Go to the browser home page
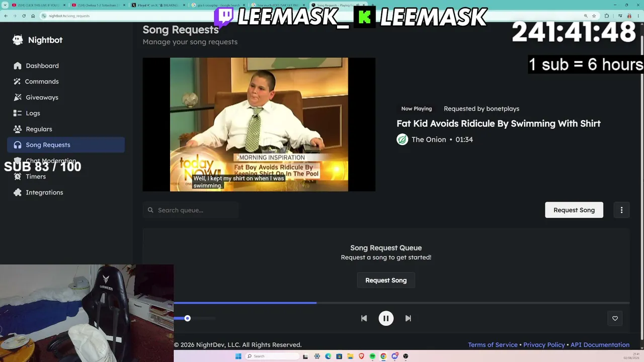 point(33,16)
